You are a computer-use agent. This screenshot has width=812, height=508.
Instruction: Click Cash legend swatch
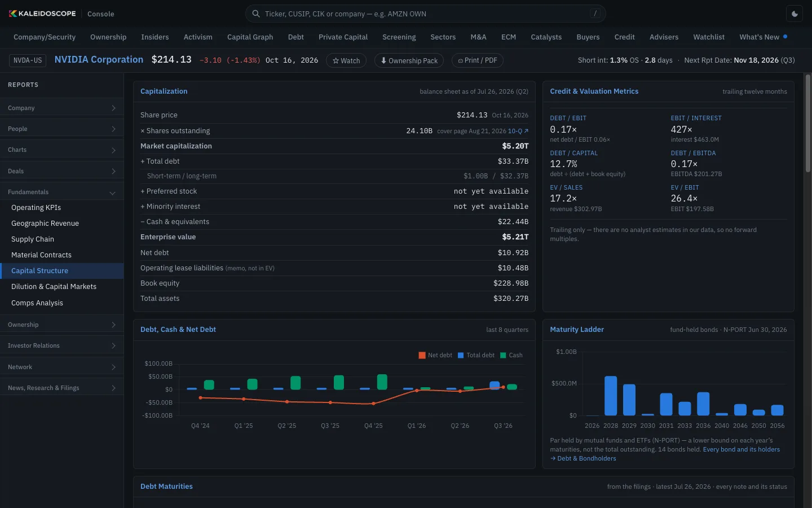pyautogui.click(x=503, y=356)
